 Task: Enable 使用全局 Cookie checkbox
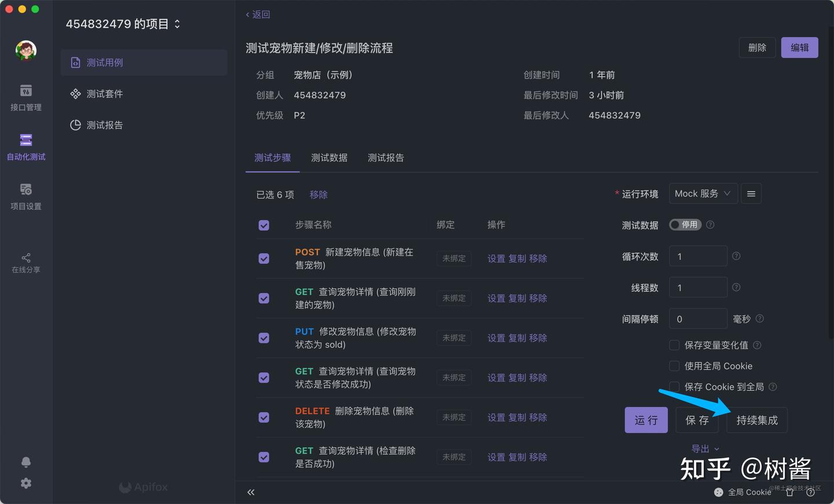point(674,366)
